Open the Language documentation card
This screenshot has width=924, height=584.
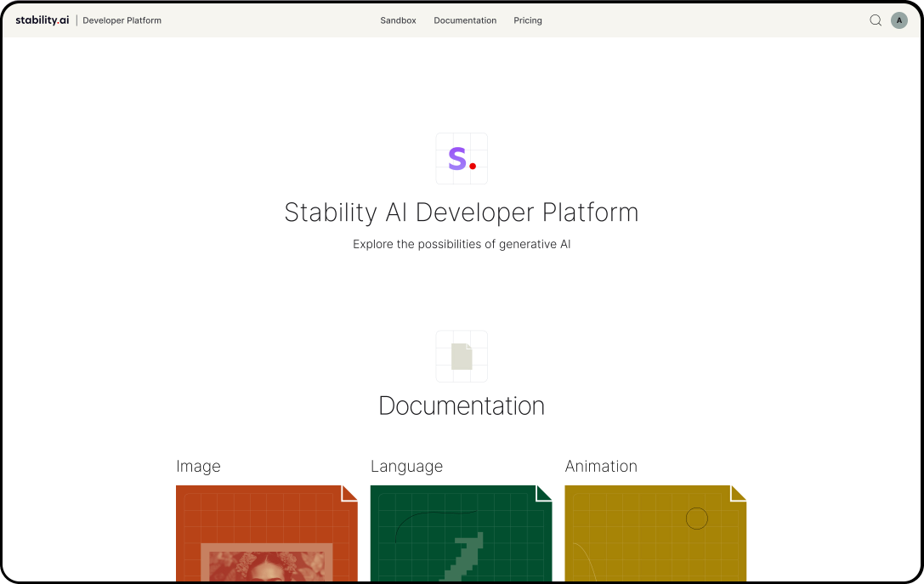[x=462, y=534]
